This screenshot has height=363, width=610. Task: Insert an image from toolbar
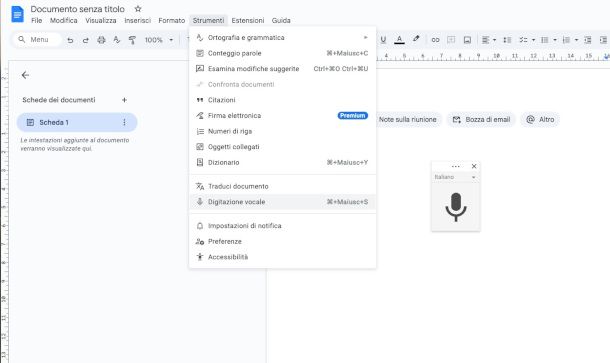[x=467, y=40]
